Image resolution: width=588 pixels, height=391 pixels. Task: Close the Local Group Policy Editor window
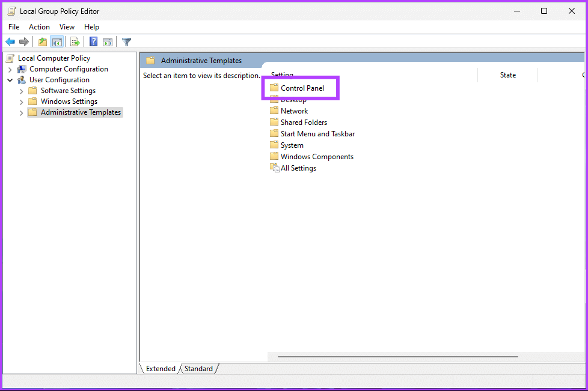click(x=572, y=11)
